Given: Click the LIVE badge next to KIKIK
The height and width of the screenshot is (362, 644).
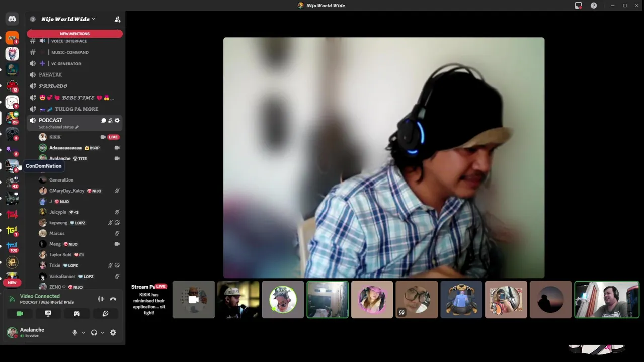Looking at the screenshot, I should pos(113,137).
